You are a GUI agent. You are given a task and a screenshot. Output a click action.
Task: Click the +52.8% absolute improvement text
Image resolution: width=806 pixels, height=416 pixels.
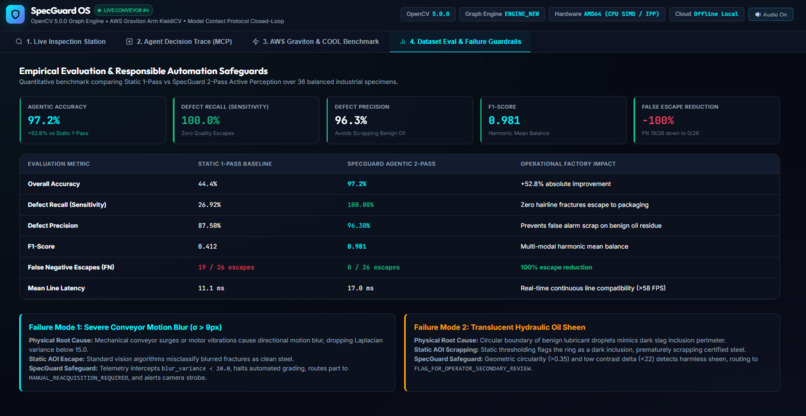pos(565,184)
